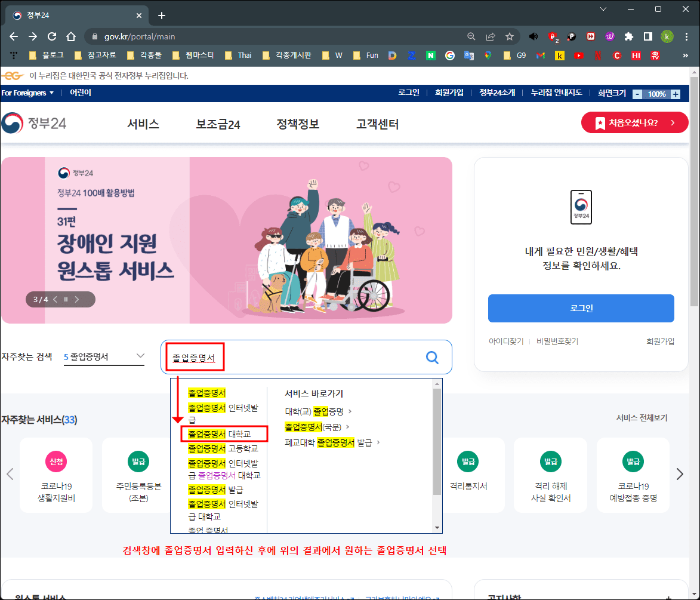Open the Chrome profile avatar 'k'
Screen dimensions: 700x600
click(x=667, y=36)
